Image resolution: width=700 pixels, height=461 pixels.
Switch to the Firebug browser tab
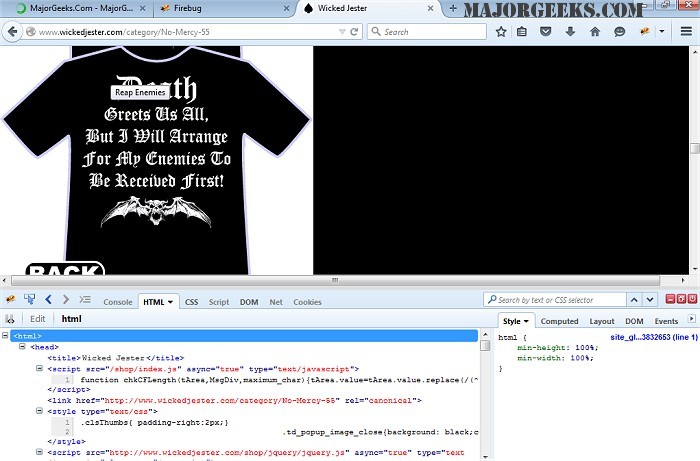[223, 8]
